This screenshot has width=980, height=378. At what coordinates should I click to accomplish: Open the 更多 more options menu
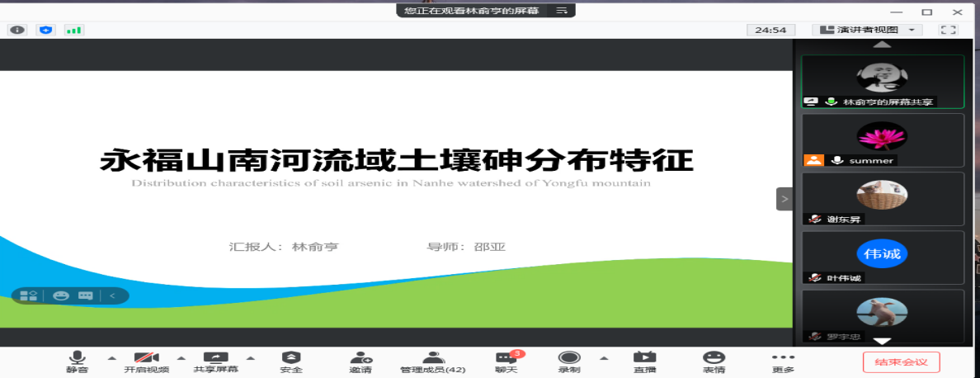783,357
